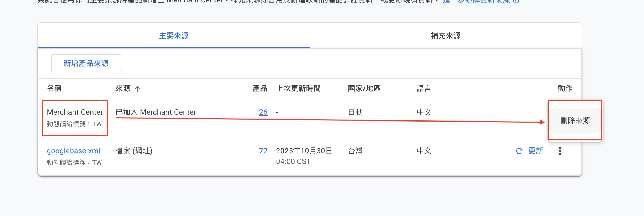Click the sort ascending arrow beside 來源

click(137, 89)
